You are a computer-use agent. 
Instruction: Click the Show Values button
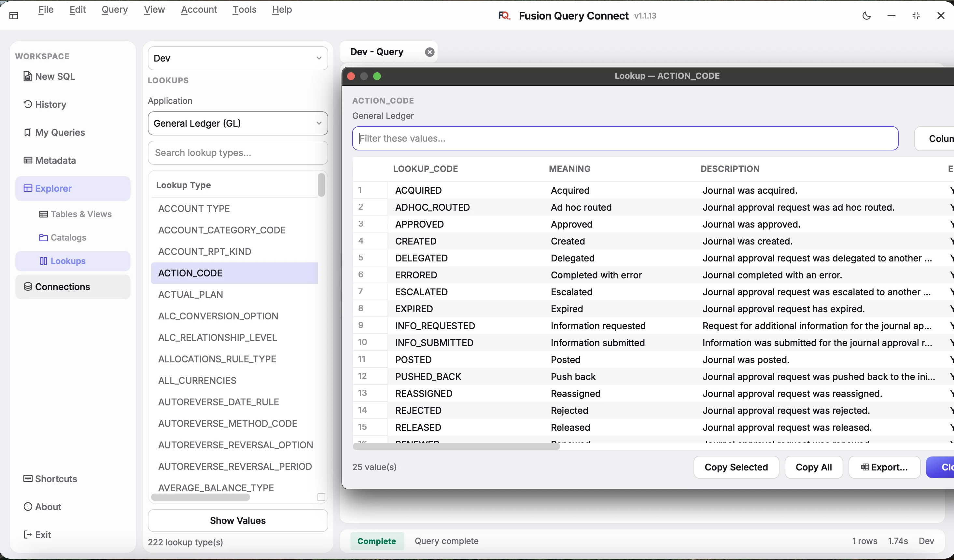click(238, 521)
